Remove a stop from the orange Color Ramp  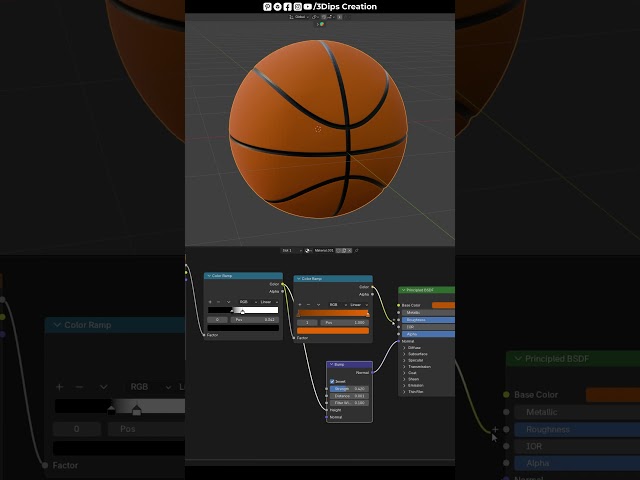click(x=308, y=305)
